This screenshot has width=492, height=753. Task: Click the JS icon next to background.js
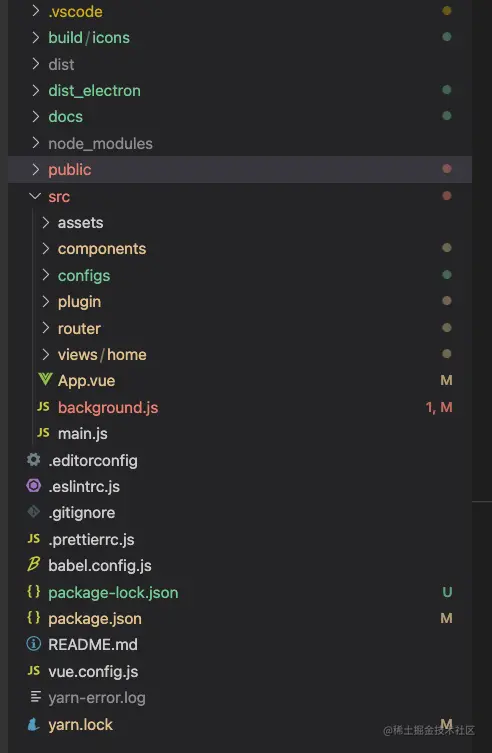[x=43, y=407]
